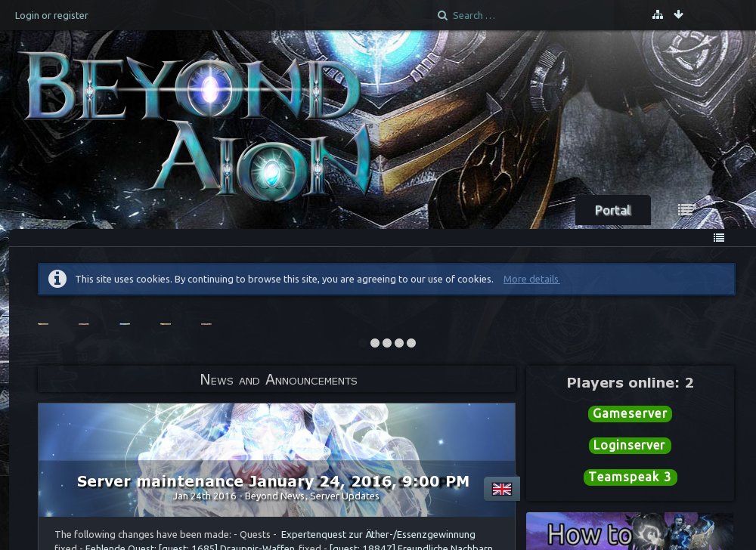This screenshot has height=550, width=756.
Task: Switch language via the UK flag icon
Action: coord(501,490)
